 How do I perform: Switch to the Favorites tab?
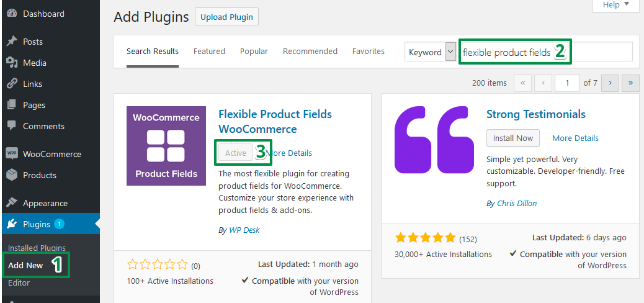(x=369, y=52)
